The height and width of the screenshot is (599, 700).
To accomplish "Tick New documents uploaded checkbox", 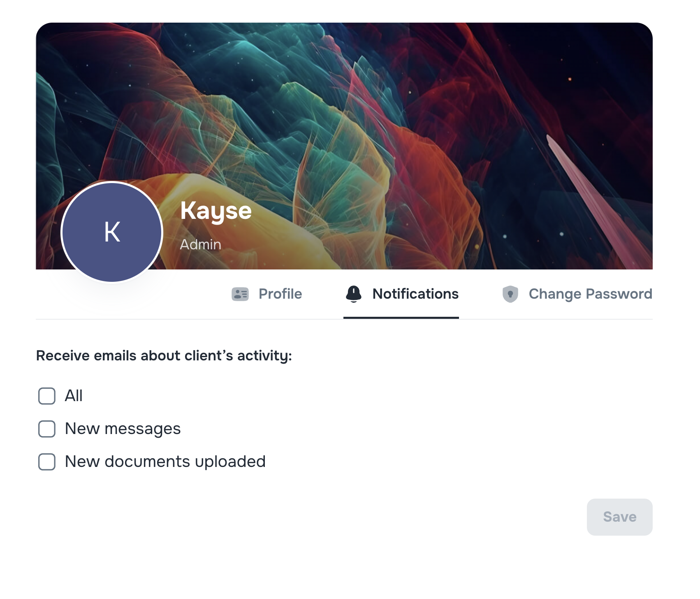I will (46, 462).
